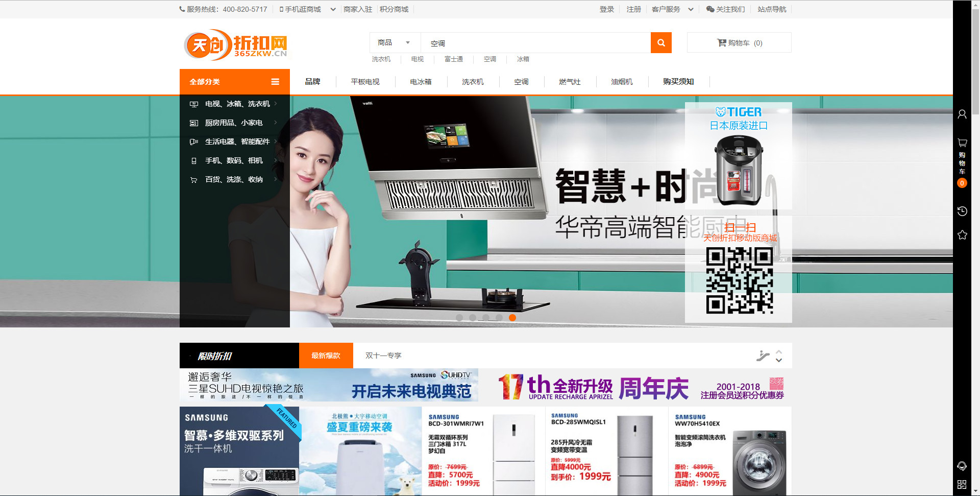980x496 pixels.
Task: Select the active orange carousel dot
Action: pos(512,318)
